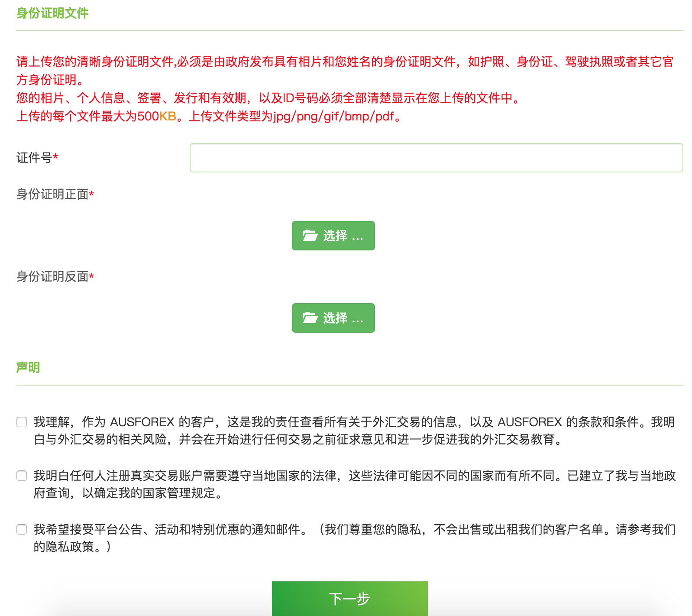Choose file for 身份证明反面
The image size is (692, 616).
coord(333,318)
